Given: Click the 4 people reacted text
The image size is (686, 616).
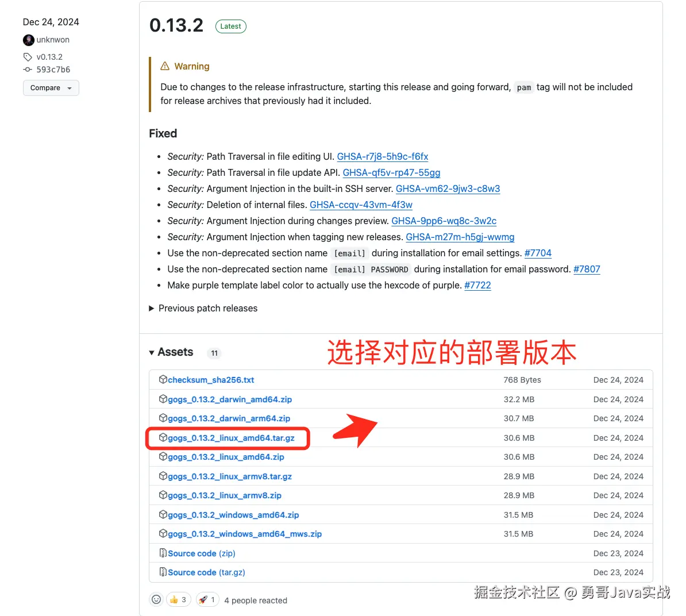Looking at the screenshot, I should point(256,600).
